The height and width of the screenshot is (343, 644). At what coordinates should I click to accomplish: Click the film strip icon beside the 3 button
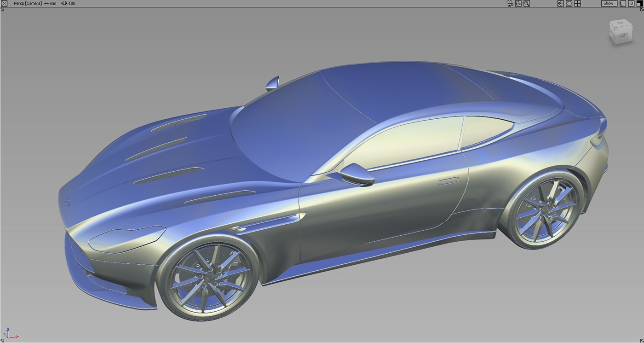pyautogui.click(x=622, y=3)
